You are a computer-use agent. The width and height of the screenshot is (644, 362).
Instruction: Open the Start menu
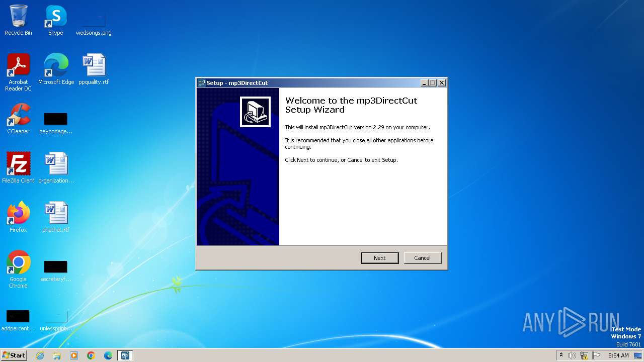(x=14, y=355)
